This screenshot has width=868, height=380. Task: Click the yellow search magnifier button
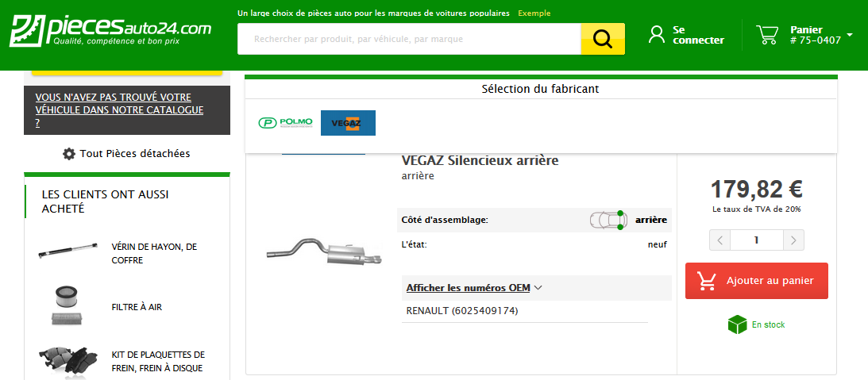tap(602, 39)
